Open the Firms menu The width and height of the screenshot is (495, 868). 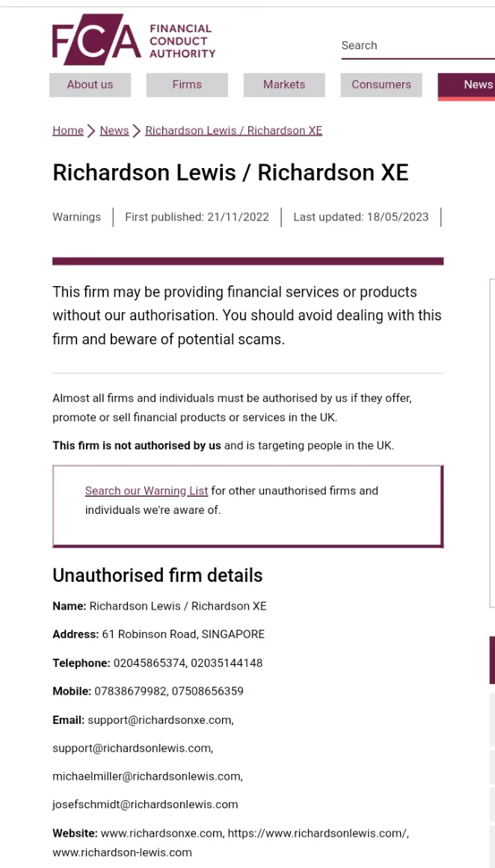(x=187, y=84)
